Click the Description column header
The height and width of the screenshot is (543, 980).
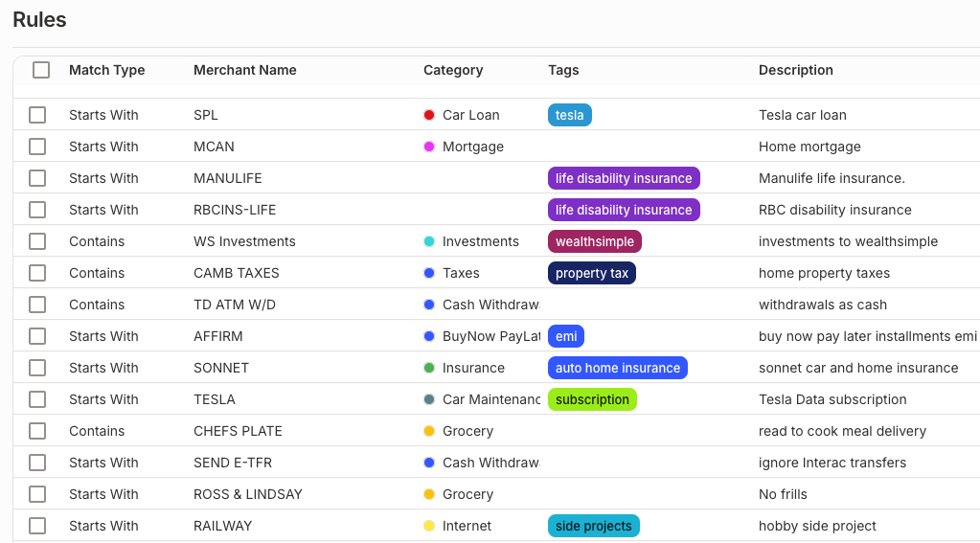(796, 70)
